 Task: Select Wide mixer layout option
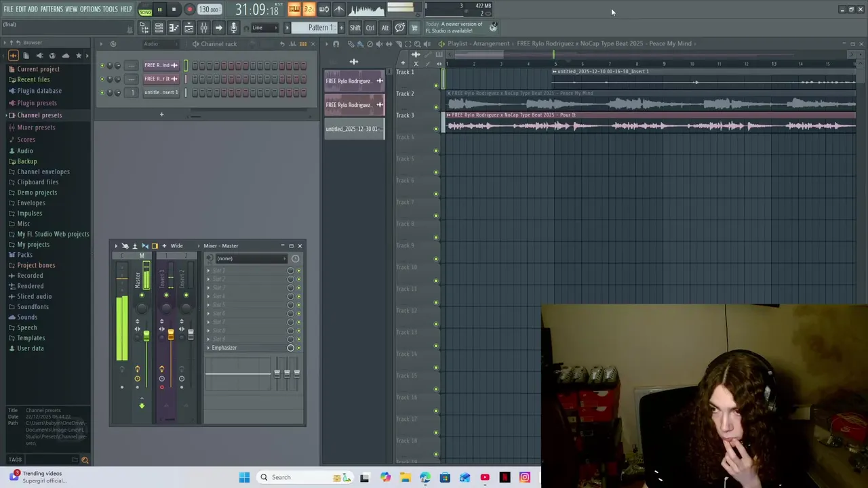(x=176, y=246)
